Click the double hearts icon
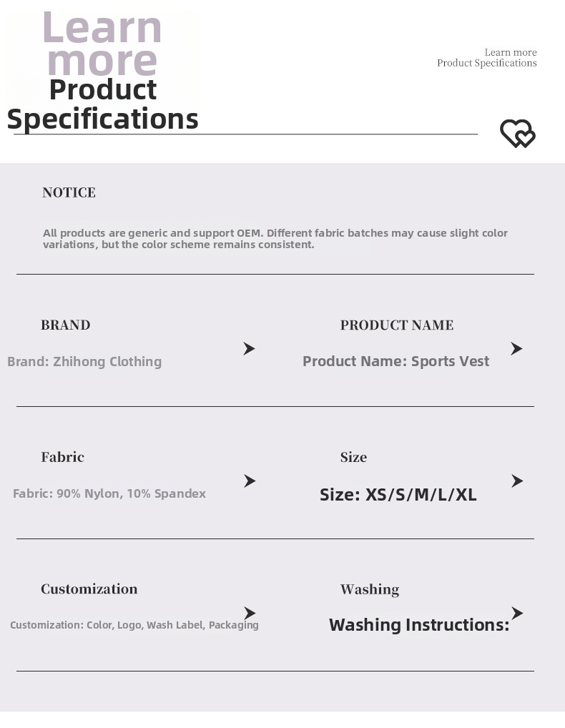Screen dimensions: 565x728 coord(518,134)
